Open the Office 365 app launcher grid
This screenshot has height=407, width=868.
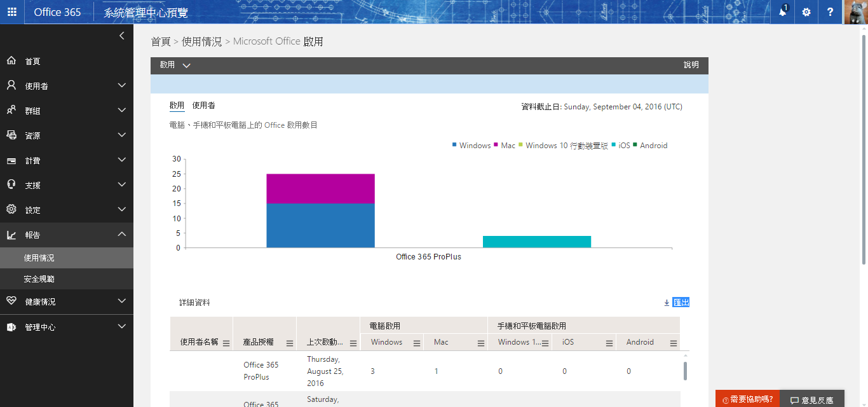click(x=11, y=12)
